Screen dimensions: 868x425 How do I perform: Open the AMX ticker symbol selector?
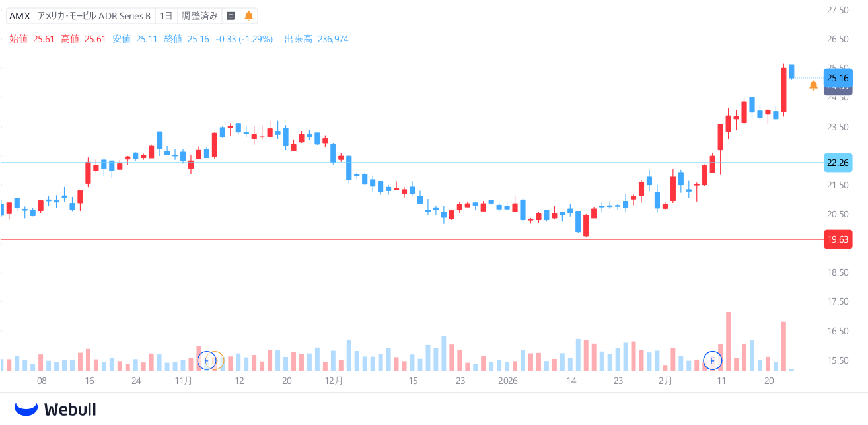click(20, 16)
